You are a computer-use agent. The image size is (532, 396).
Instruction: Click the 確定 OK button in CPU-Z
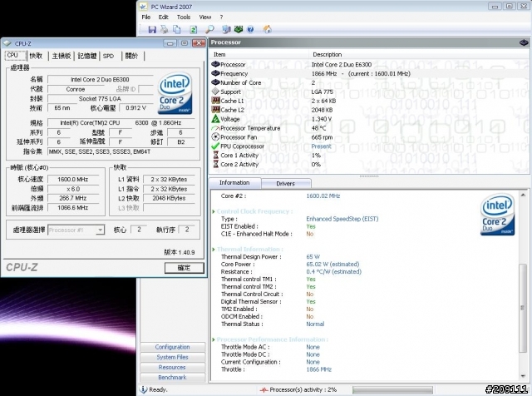point(185,268)
